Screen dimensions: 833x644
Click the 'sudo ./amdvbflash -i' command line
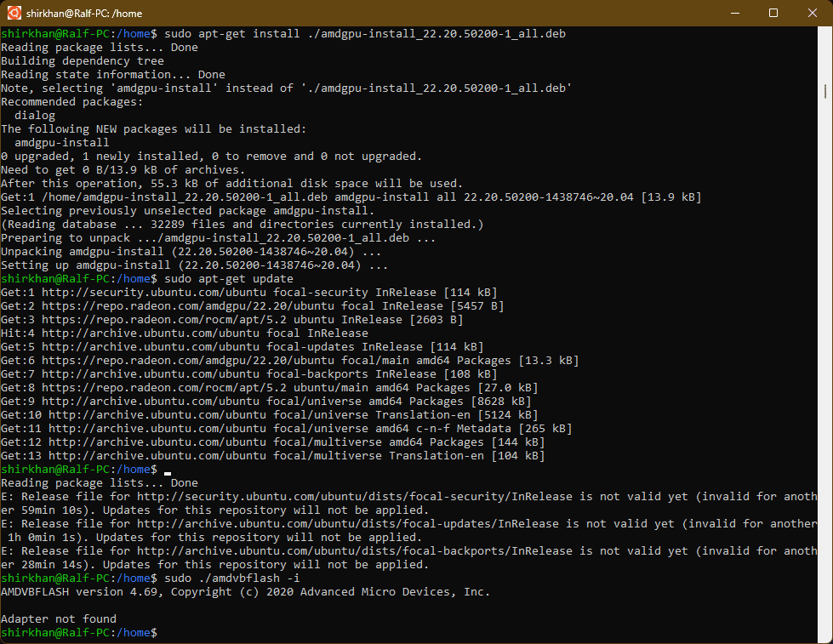pyautogui.click(x=151, y=578)
